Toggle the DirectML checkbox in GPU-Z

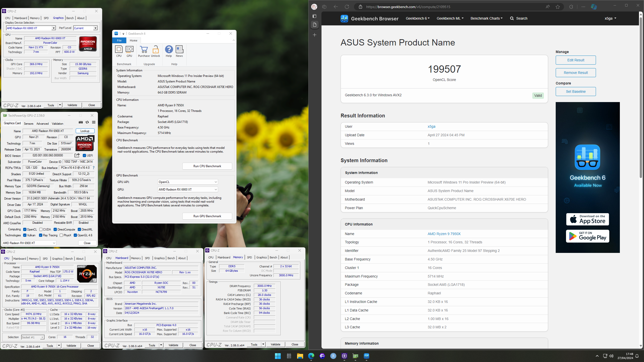79,230
